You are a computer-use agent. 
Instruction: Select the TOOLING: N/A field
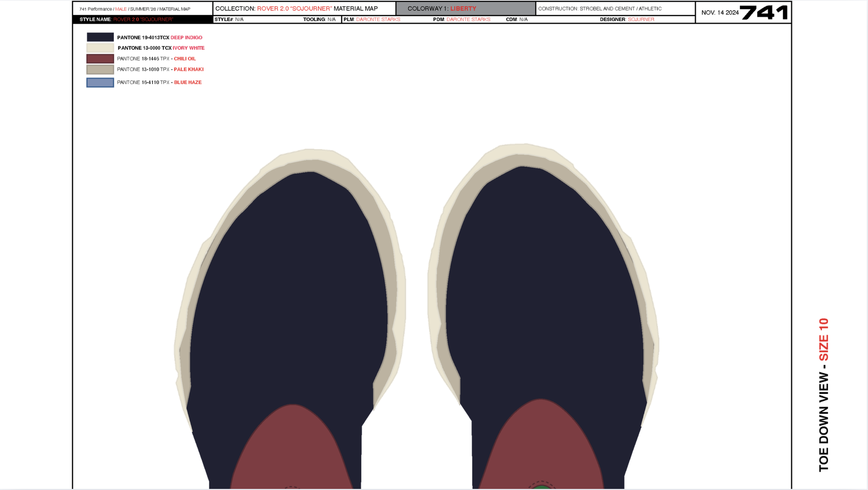319,20
